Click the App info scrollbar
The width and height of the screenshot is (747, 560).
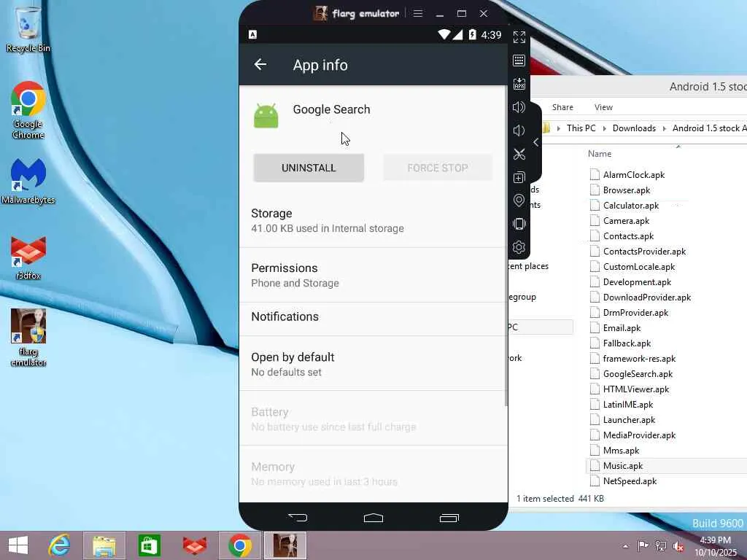(506, 246)
